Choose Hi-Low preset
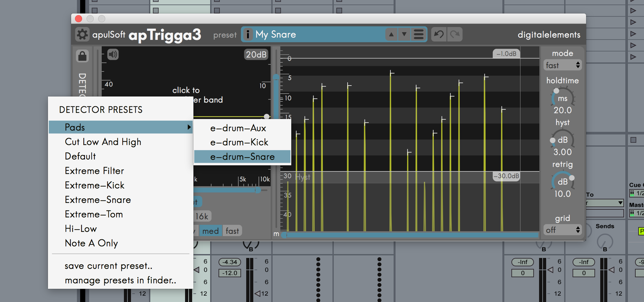644x302 pixels. click(81, 229)
